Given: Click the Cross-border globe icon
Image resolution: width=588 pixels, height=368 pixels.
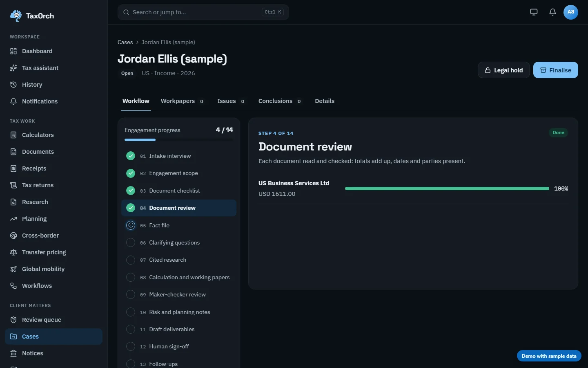Looking at the screenshot, I should pos(13,236).
